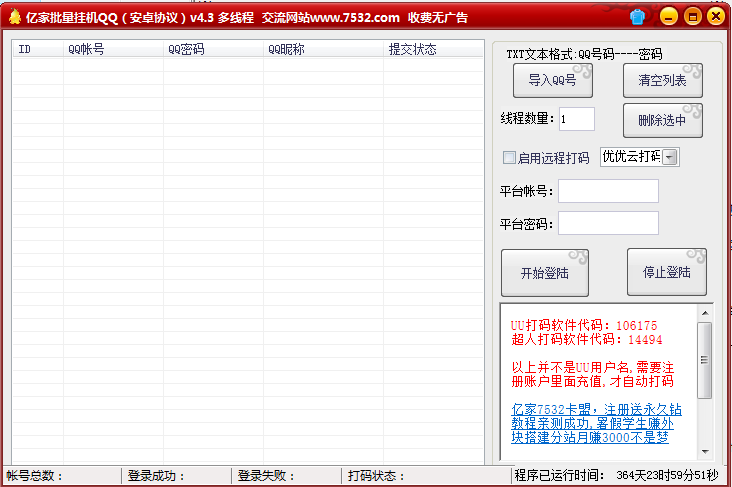732x487 pixels.
Task: Click the 平台密码 input field
Action: point(608,223)
